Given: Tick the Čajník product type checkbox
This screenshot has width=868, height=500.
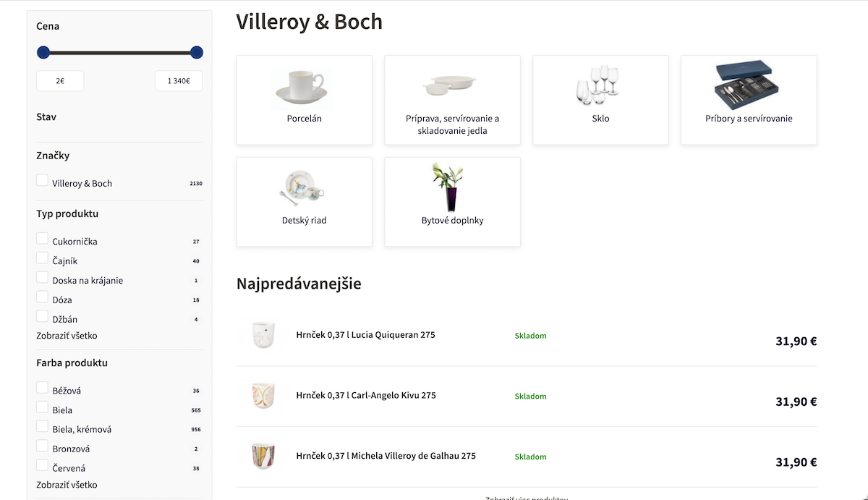Looking at the screenshot, I should [x=43, y=258].
